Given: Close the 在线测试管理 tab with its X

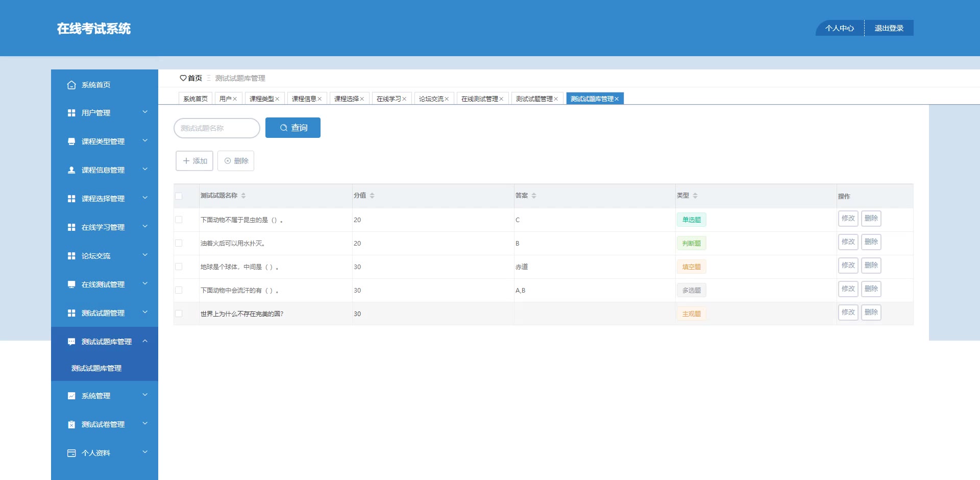Looking at the screenshot, I should coord(501,99).
